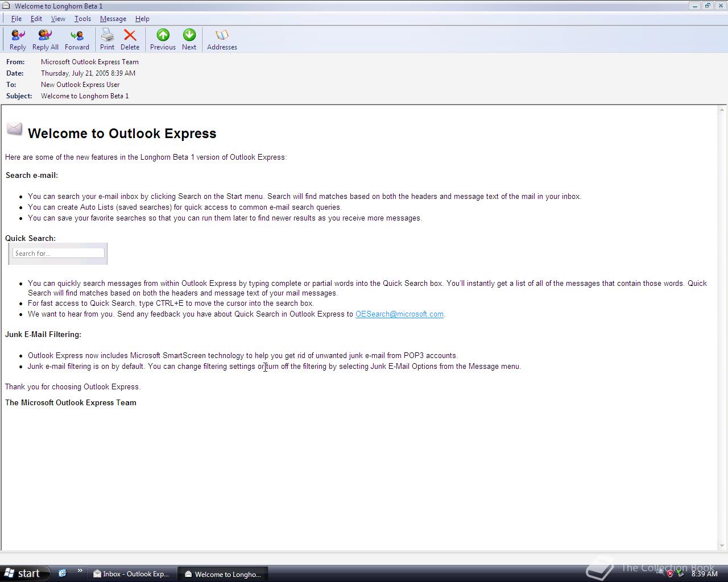
Task: Open the Message menu
Action: pos(113,19)
